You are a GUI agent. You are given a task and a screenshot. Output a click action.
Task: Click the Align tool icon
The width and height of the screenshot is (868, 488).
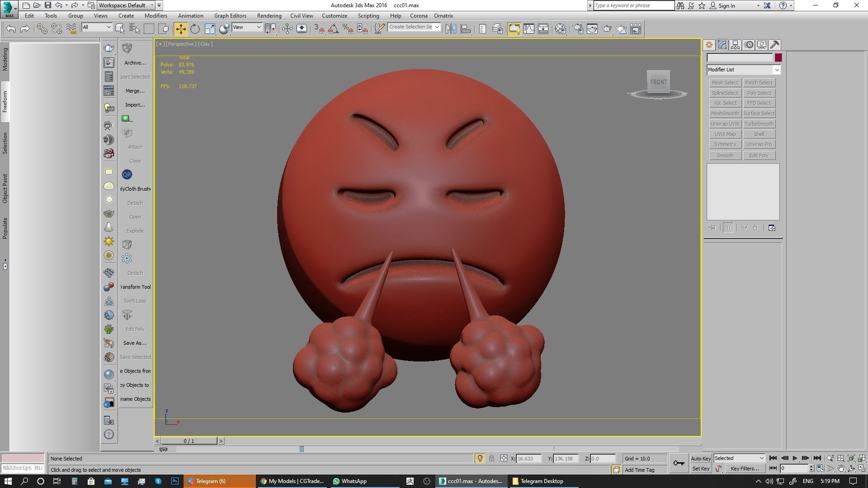[466, 29]
